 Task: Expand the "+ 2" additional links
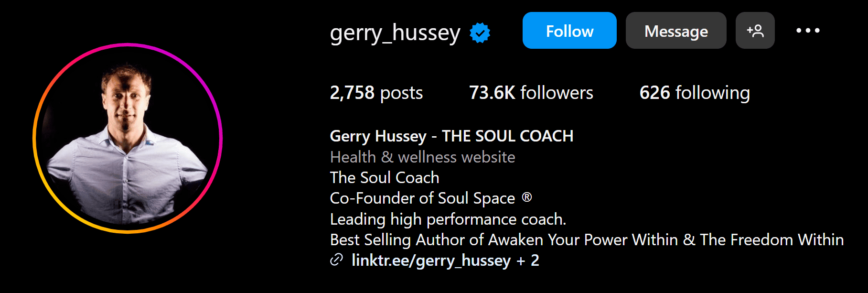(x=528, y=260)
